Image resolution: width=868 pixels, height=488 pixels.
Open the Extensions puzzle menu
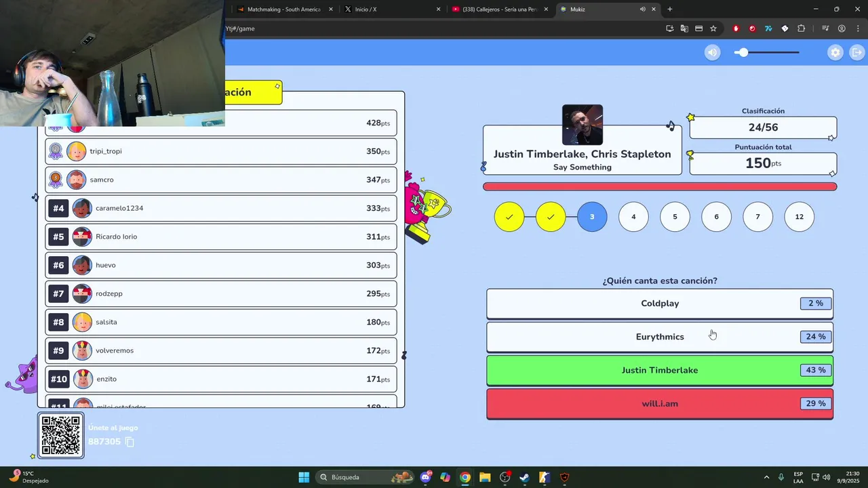click(801, 28)
